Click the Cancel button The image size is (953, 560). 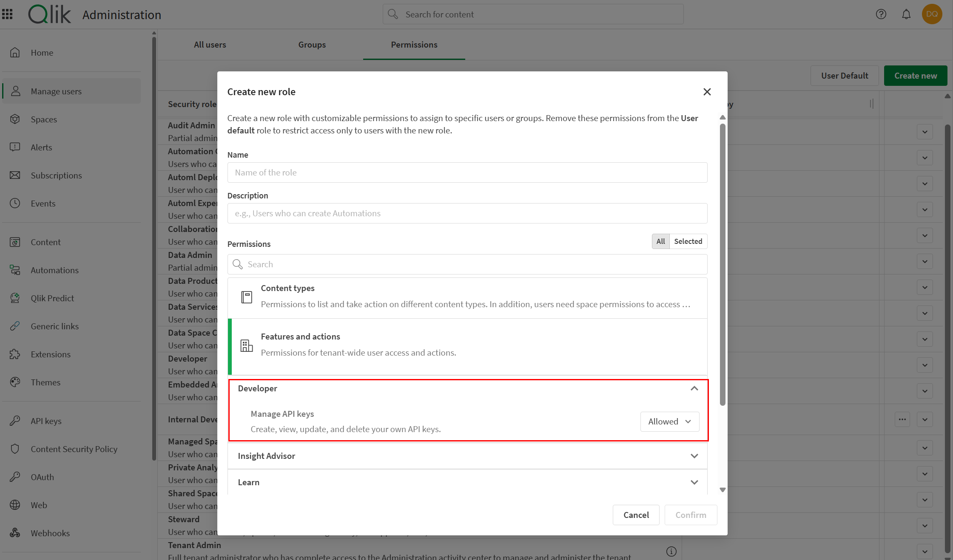[636, 515]
